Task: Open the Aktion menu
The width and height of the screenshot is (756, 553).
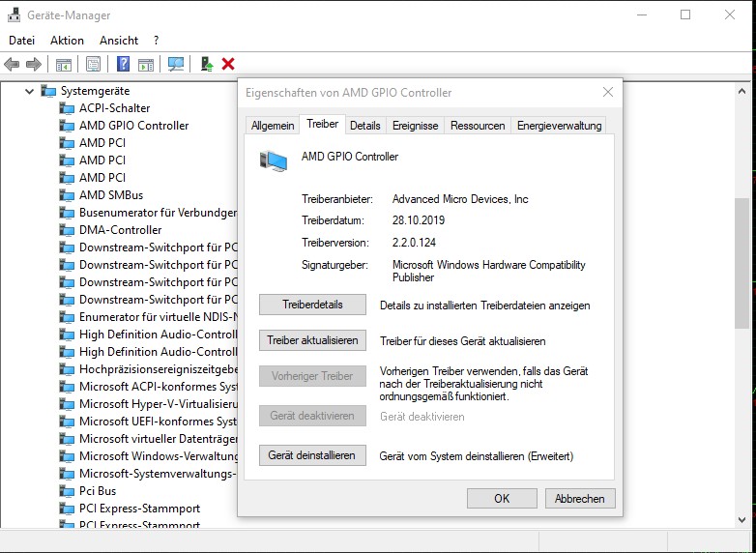Action: click(67, 41)
